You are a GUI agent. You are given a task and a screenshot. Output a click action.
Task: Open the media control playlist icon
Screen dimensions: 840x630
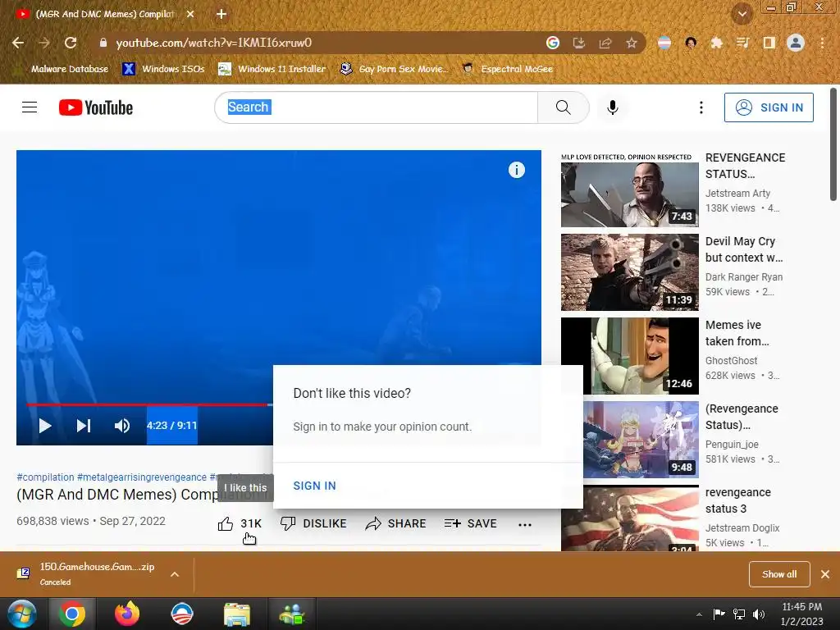click(743, 43)
